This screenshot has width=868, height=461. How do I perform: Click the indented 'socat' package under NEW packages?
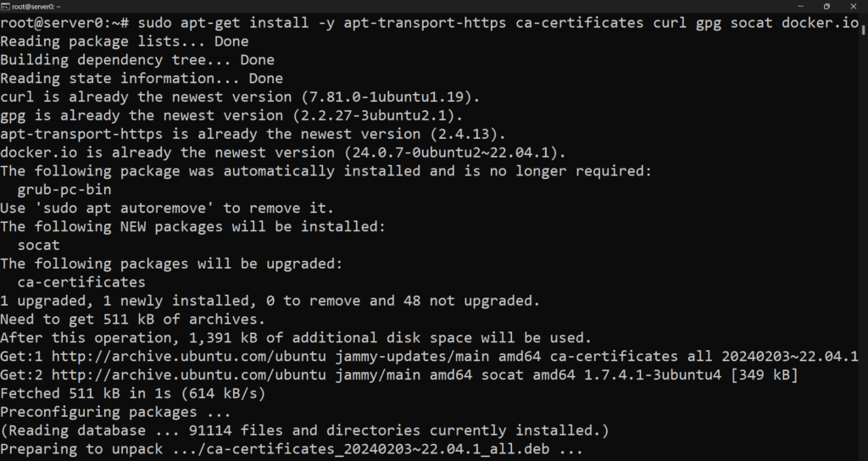[x=40, y=245]
